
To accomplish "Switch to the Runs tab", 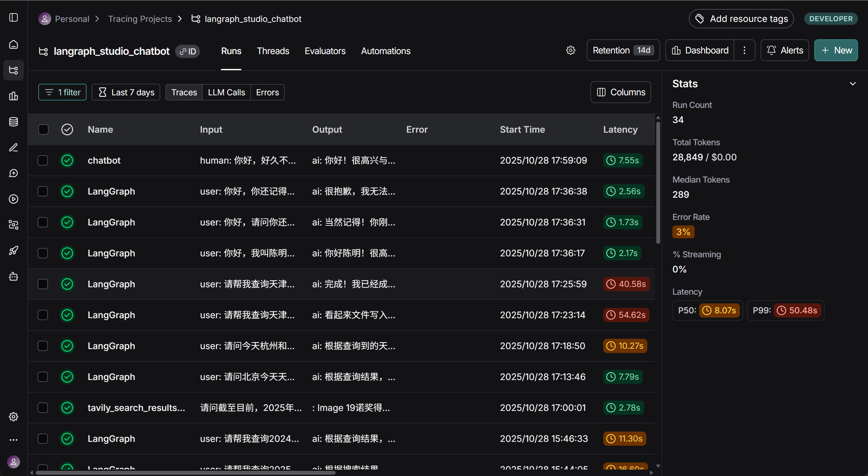I will coord(231,51).
